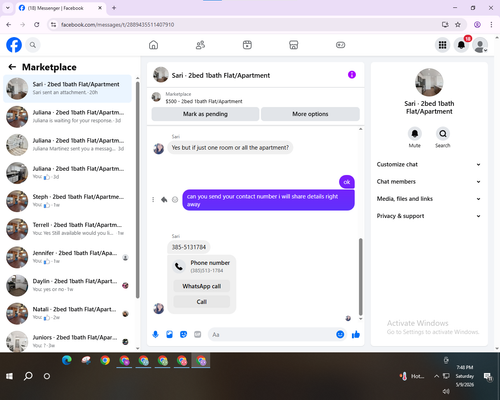
Task: Open conversation info purple icon
Action: tap(352, 75)
